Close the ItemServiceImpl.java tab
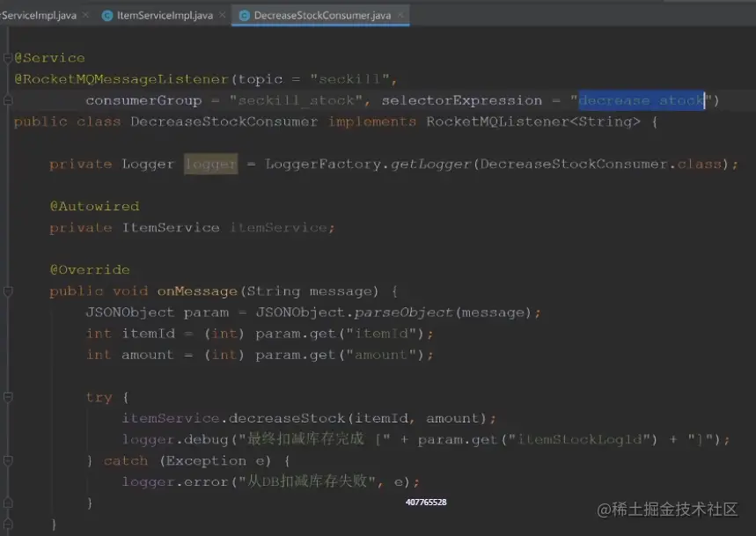756x536 pixels. click(x=223, y=15)
